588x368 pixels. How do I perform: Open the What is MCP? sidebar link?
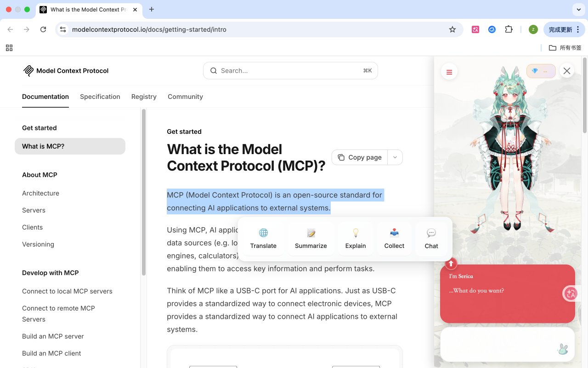70,146
